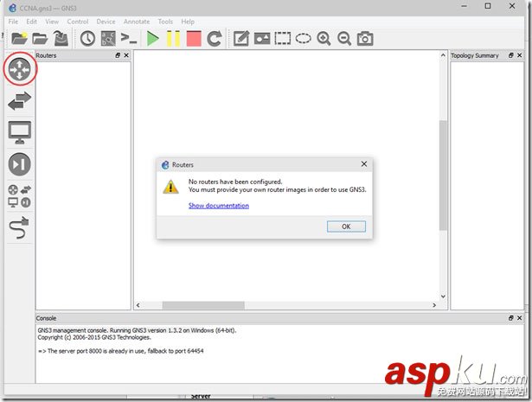Float the Topology Summary panel

(x=510, y=55)
